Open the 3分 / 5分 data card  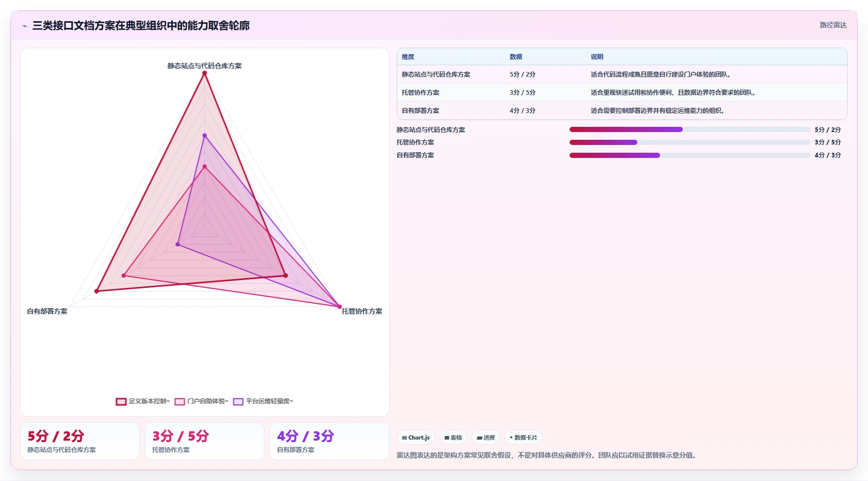[x=205, y=441]
